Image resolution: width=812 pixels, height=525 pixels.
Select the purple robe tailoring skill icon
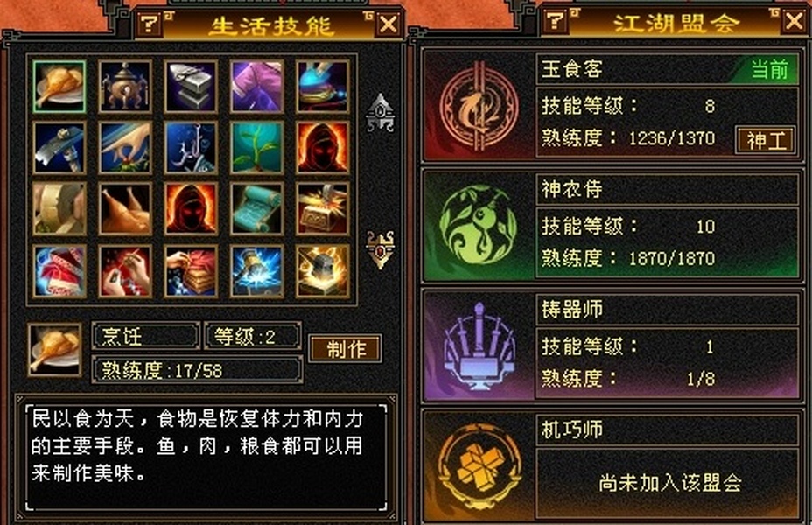(x=257, y=87)
